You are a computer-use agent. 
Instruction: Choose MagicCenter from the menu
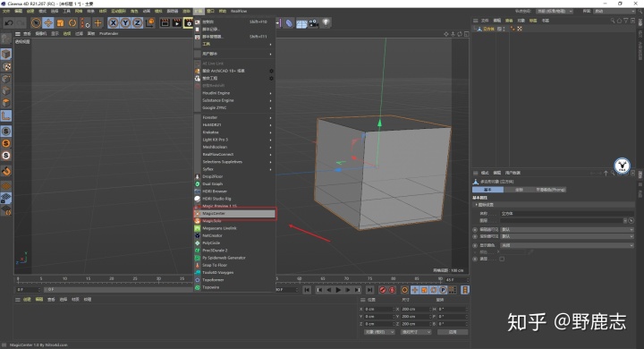235,214
